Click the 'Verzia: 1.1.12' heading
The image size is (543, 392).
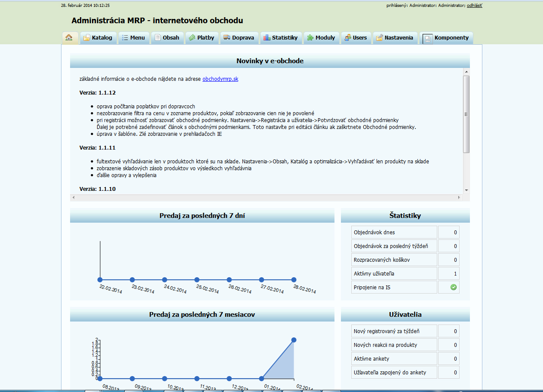tap(98, 92)
